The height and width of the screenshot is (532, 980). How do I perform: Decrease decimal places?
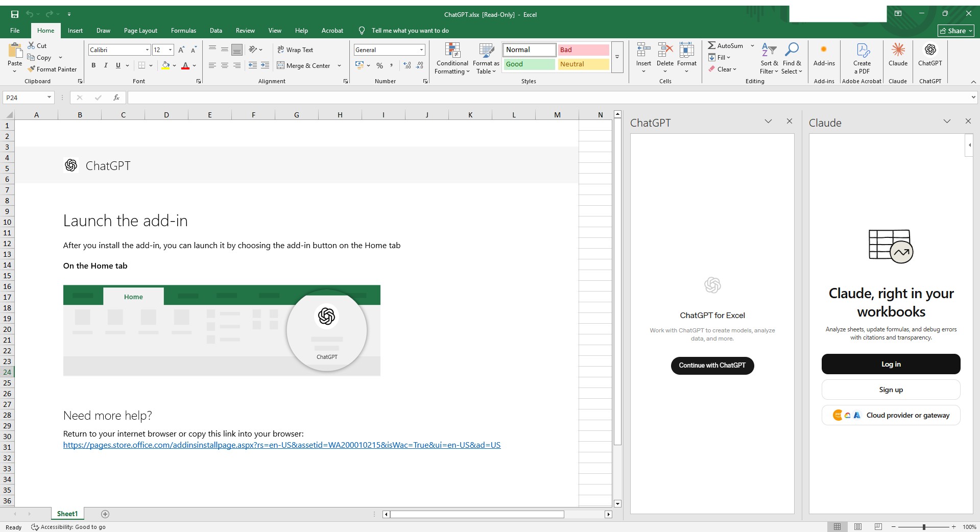419,65
